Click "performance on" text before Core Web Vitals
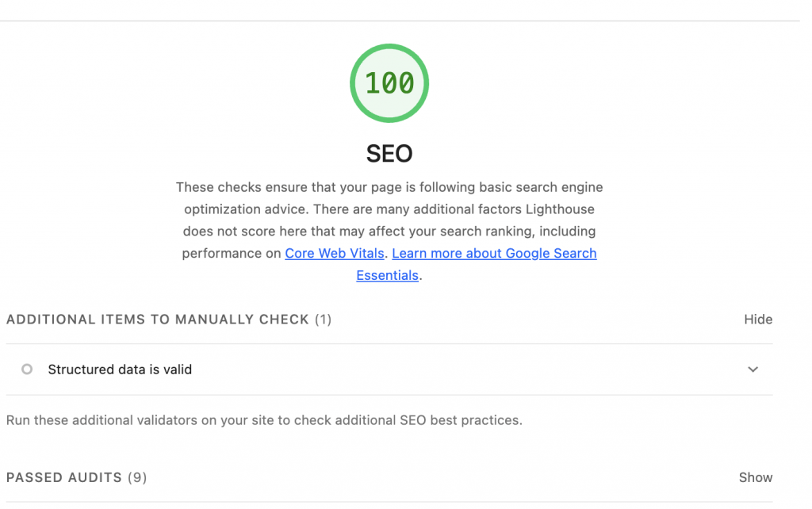The height and width of the screenshot is (509, 812). click(x=232, y=254)
